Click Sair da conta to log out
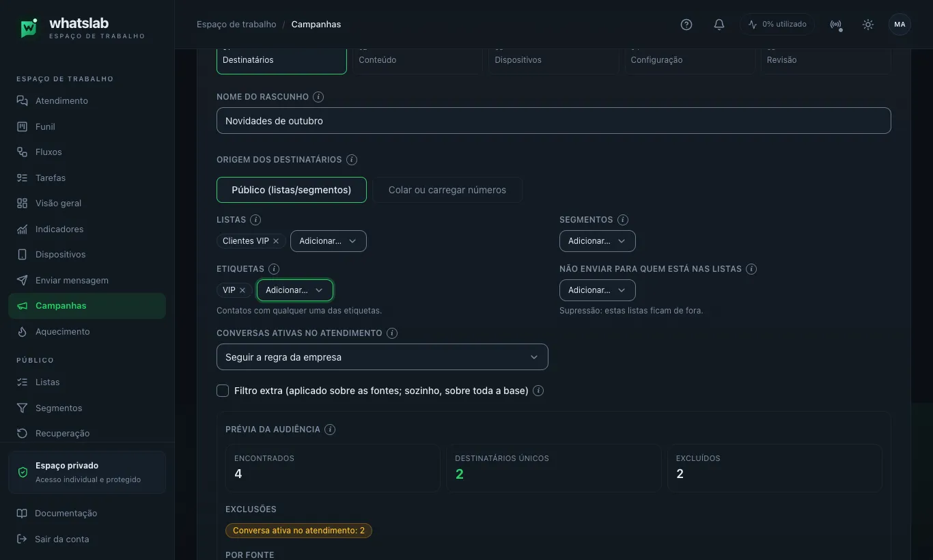The image size is (933, 560). coord(87,540)
